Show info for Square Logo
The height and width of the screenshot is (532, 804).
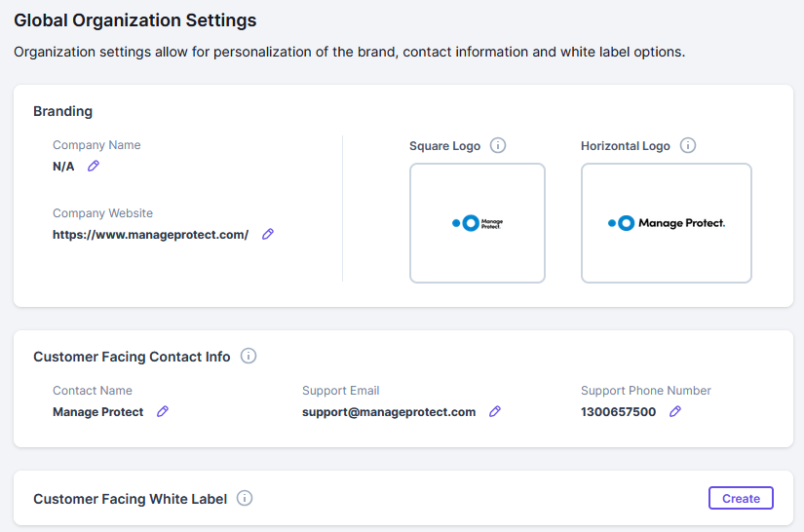pos(498,145)
